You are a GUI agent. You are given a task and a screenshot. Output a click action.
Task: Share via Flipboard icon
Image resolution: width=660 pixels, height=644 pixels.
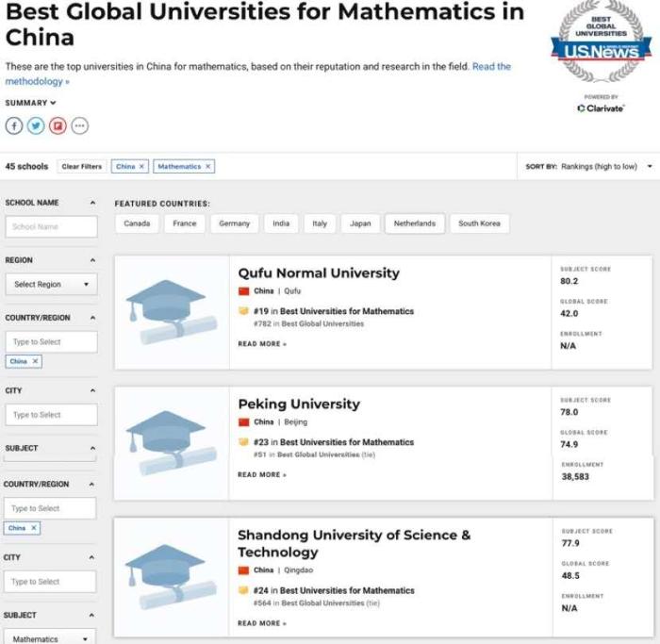(58, 125)
